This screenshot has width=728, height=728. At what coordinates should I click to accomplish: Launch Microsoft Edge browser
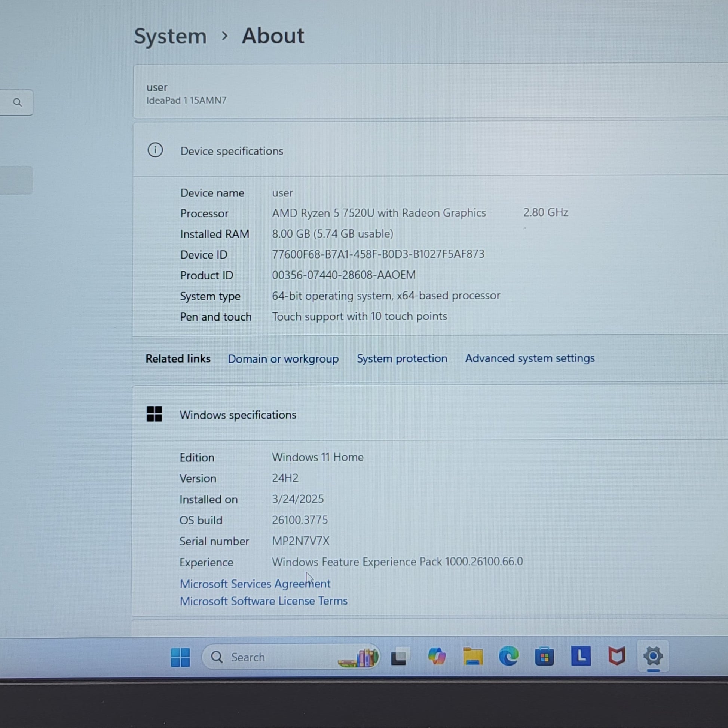[508, 657]
